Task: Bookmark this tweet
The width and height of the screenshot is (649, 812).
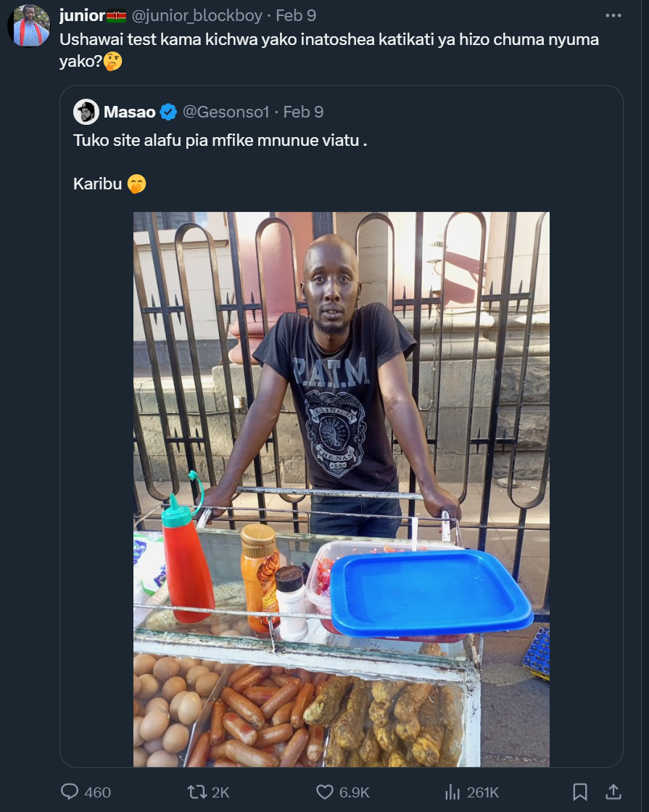Action: pos(579,792)
